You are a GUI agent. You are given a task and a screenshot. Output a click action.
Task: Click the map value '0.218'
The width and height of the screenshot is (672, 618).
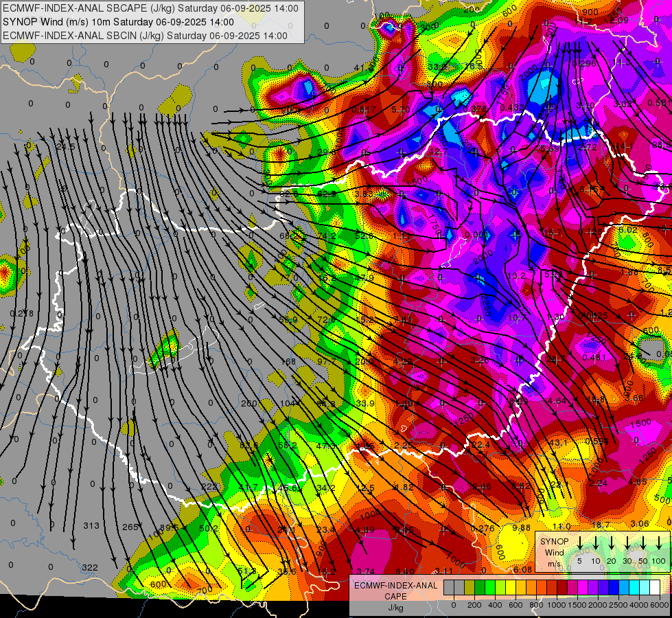[21, 314]
